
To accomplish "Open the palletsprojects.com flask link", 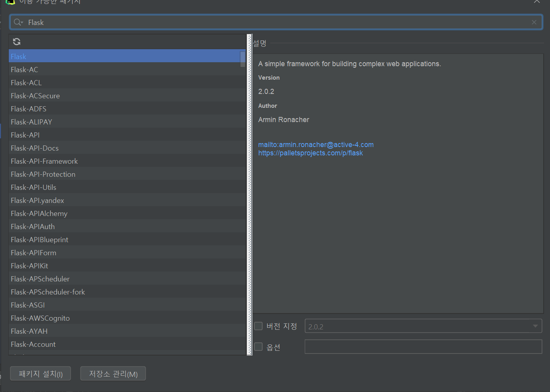I will click(x=310, y=153).
